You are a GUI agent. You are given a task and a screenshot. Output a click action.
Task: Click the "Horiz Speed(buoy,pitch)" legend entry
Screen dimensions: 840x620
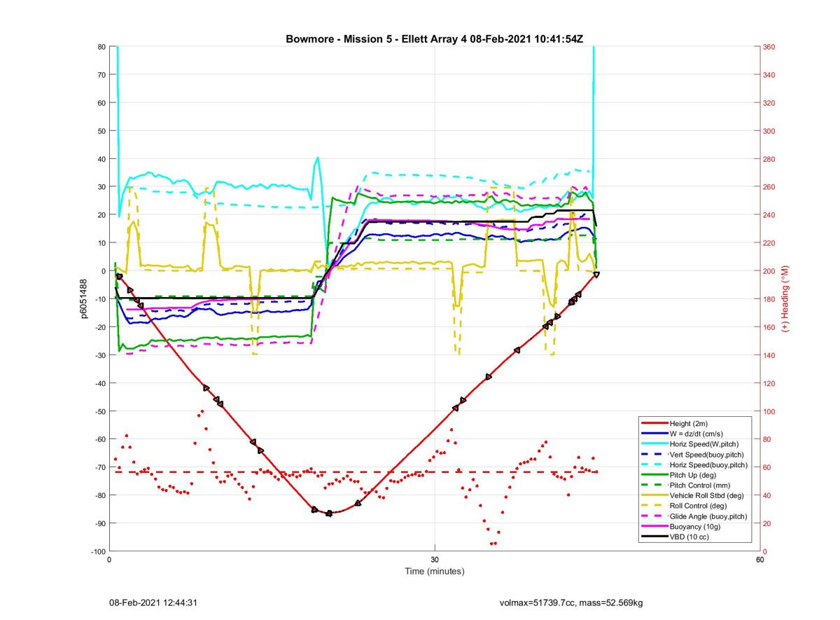[x=708, y=465]
